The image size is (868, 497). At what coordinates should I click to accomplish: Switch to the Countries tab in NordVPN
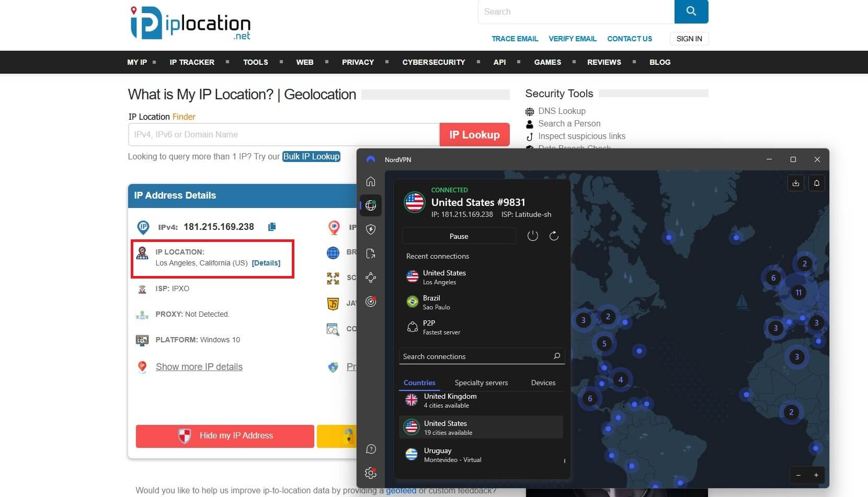419,383
